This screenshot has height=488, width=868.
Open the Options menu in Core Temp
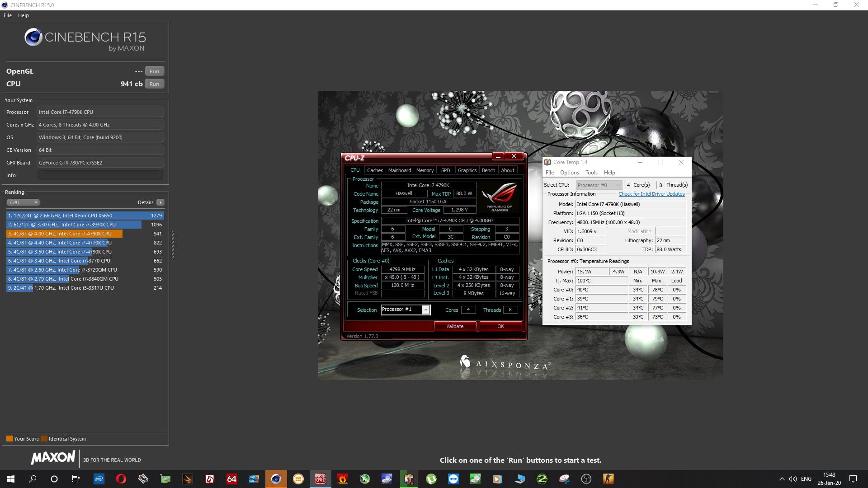569,173
